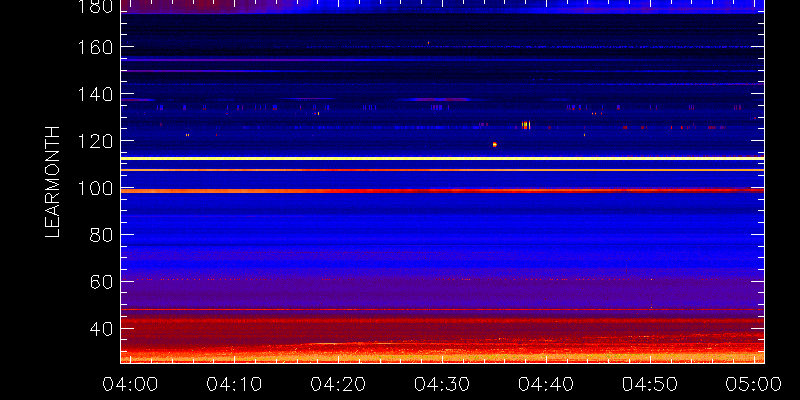Image resolution: width=800 pixels, height=400 pixels.
Task: Click the 04:10 time axis label
Action: pyautogui.click(x=235, y=384)
